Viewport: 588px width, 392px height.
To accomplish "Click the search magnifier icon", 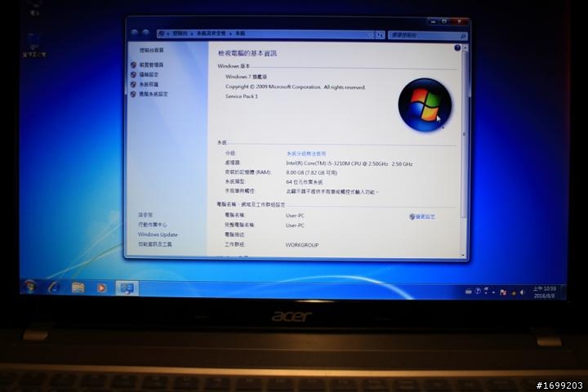I will click(x=463, y=36).
